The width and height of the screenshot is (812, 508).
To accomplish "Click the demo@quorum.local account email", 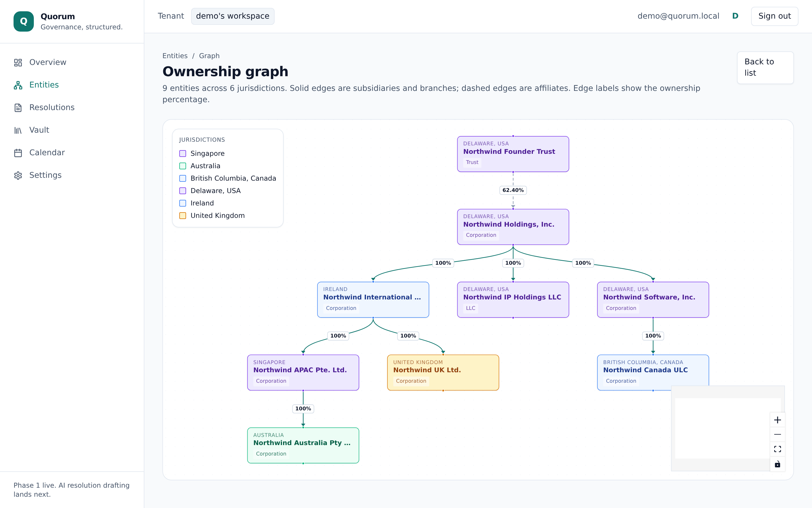I will (x=678, y=16).
